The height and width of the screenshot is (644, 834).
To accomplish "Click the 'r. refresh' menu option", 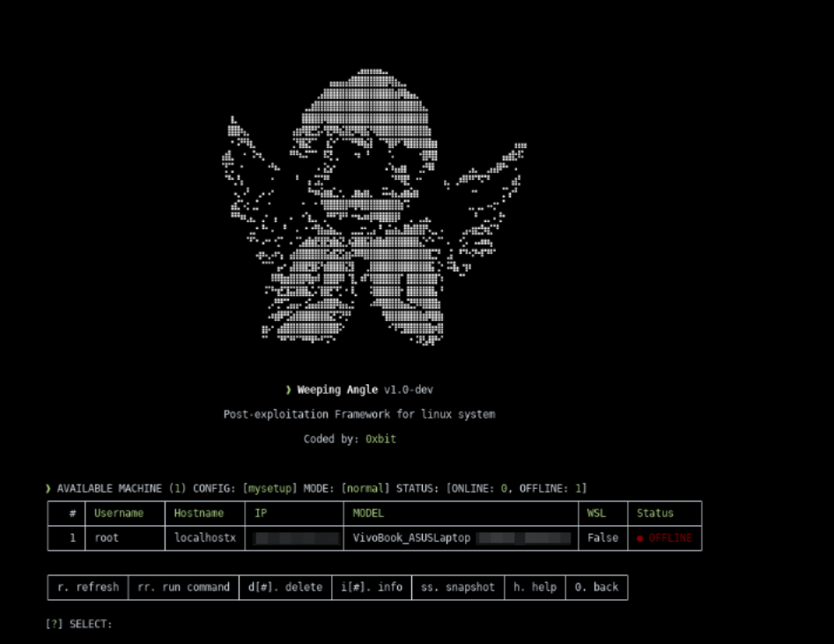I will [88, 587].
